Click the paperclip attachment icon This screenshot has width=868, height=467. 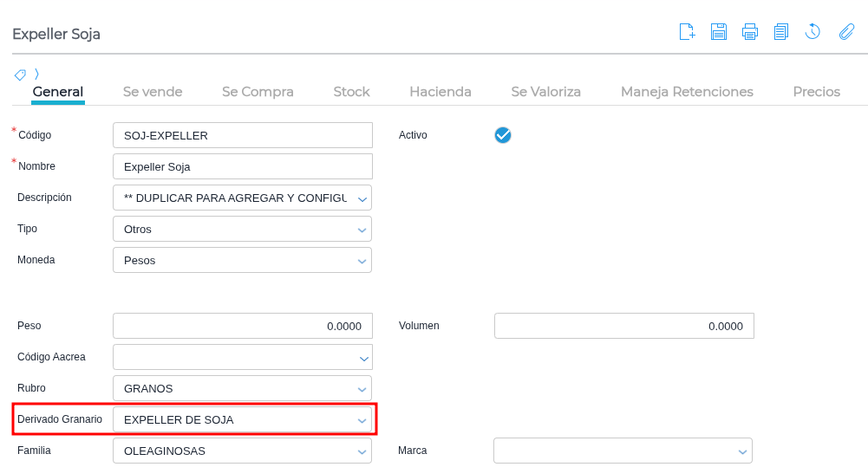pos(846,32)
